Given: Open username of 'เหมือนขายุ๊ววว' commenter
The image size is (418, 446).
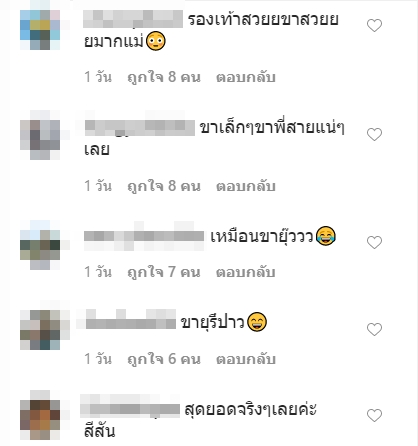Looking at the screenshot, I should pos(144,236).
